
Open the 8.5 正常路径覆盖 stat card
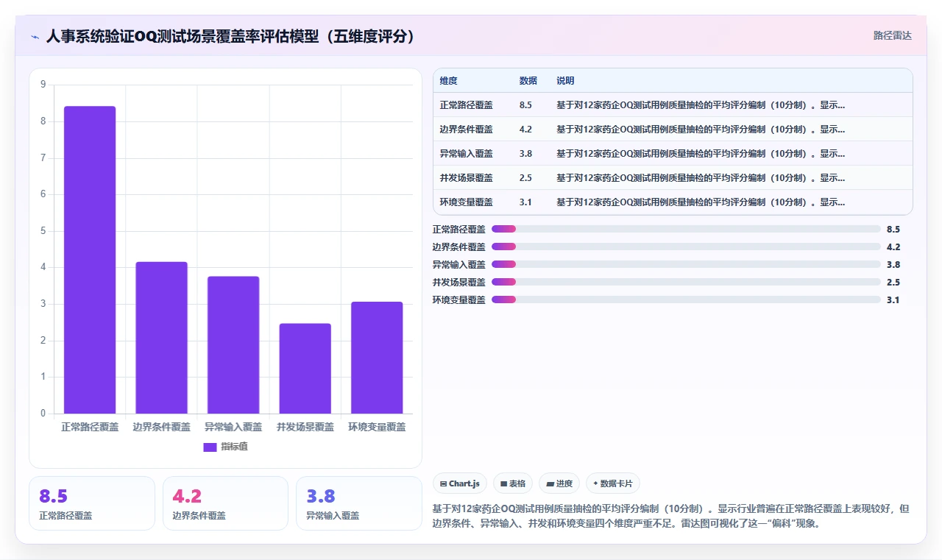[92, 503]
